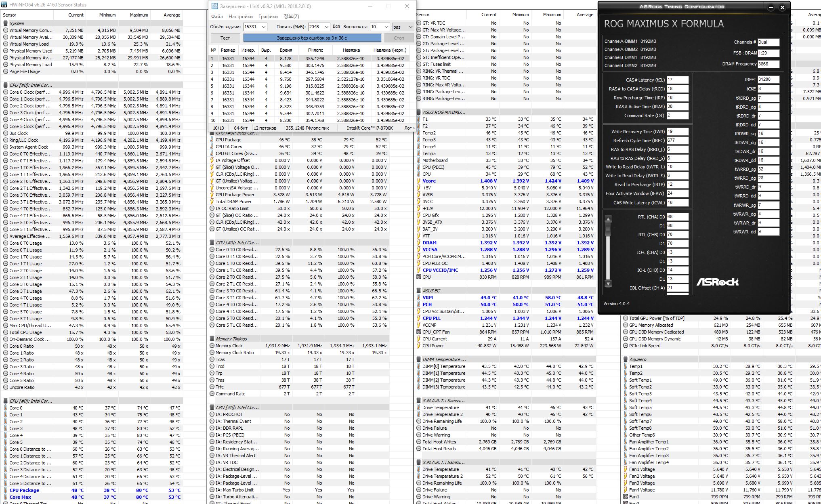This screenshot has height=504, width=821.
Task: Minimize the ASRock Timing Configurator window
Action: pos(771,7)
